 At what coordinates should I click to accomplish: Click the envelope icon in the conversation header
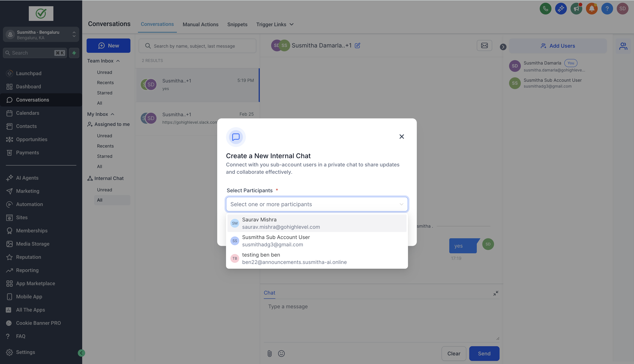[x=484, y=45]
